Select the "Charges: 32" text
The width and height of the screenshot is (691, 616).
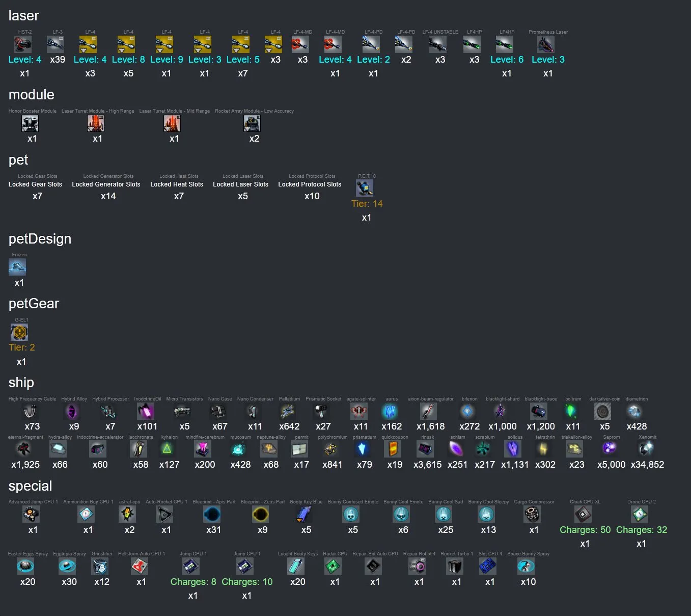point(642,530)
